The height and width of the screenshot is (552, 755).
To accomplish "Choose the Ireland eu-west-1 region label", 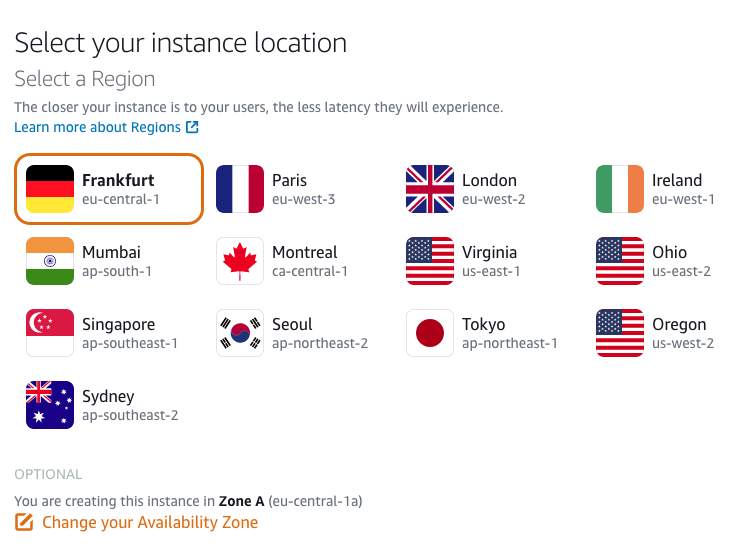I will (x=683, y=189).
